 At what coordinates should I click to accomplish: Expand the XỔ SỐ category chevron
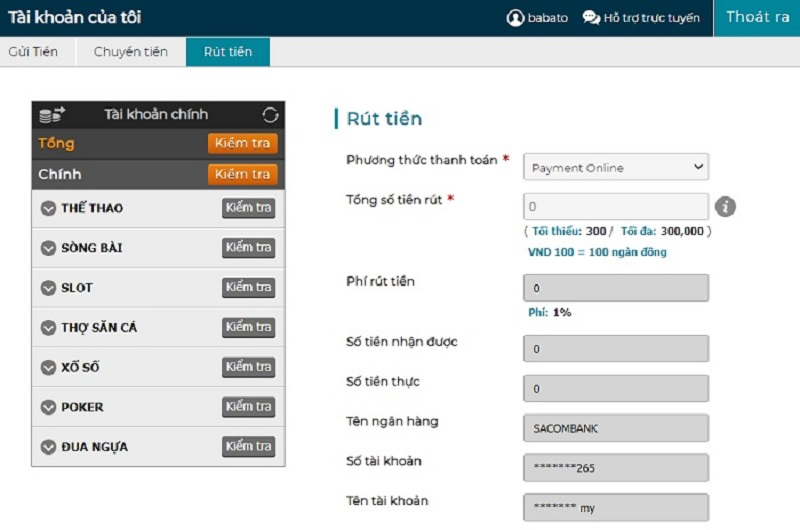(x=48, y=368)
